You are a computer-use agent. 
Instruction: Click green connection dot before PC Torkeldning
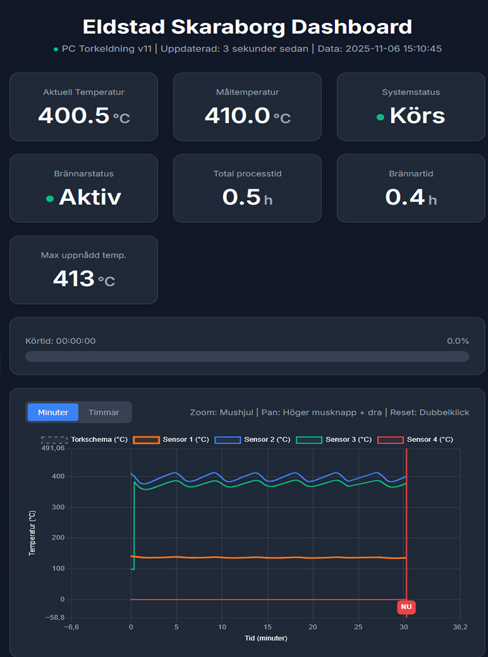click(56, 49)
